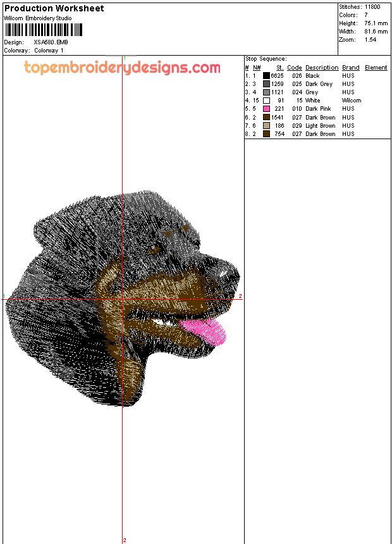This screenshot has height=544, width=392.
Task: Pick the Grey thread color swatch
Action: point(267,92)
